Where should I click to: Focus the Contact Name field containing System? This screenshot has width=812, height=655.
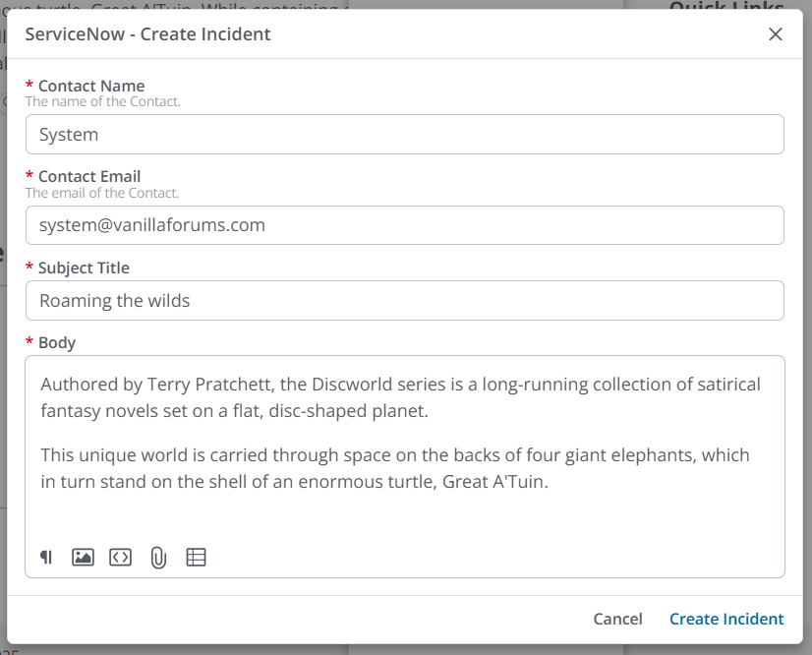point(404,135)
